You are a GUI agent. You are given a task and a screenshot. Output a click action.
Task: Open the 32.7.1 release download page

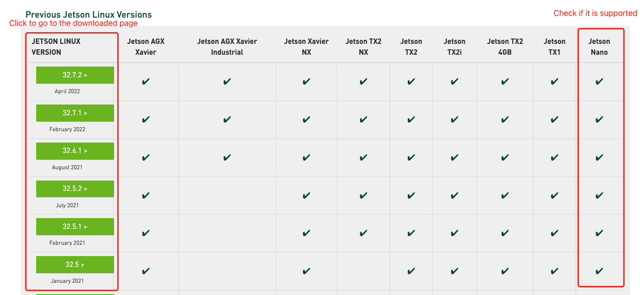click(75, 113)
